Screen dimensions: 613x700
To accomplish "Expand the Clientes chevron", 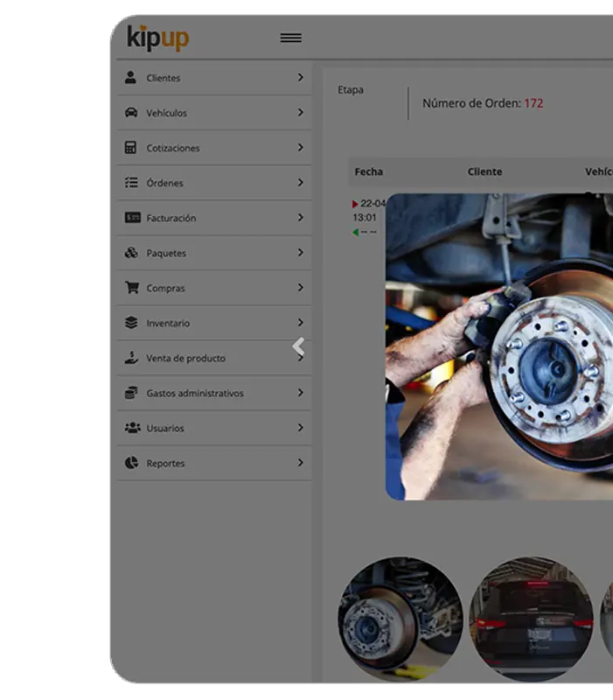I will (301, 77).
